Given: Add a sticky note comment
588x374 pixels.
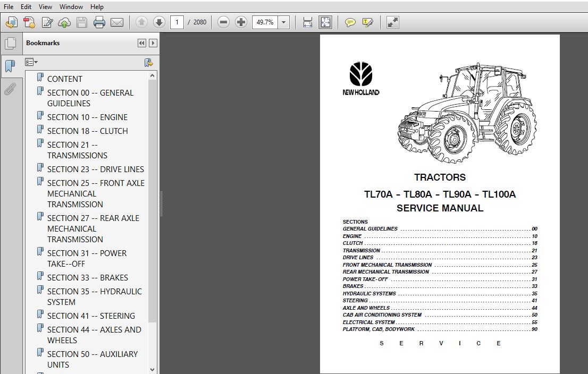Looking at the screenshot, I should (x=350, y=22).
